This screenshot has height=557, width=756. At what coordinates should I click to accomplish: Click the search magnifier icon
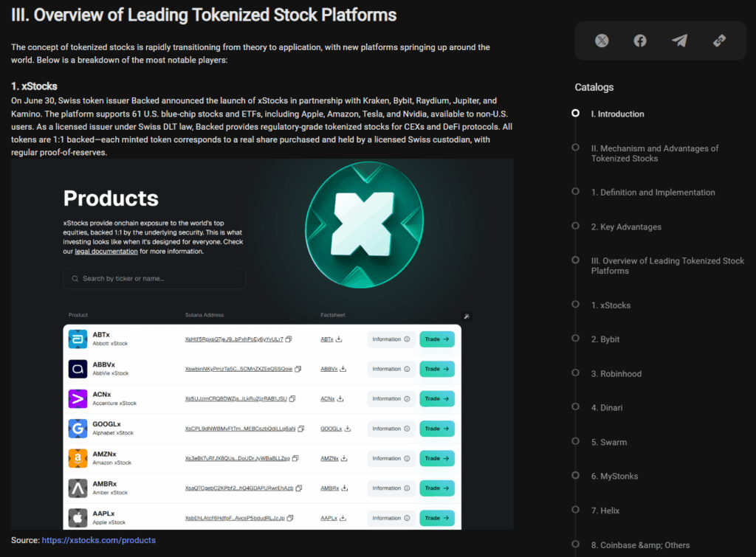click(75, 279)
